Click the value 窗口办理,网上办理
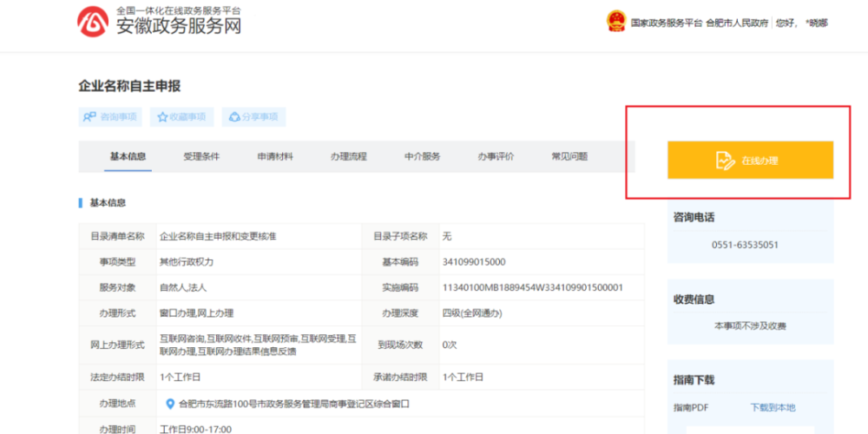 [x=196, y=313]
